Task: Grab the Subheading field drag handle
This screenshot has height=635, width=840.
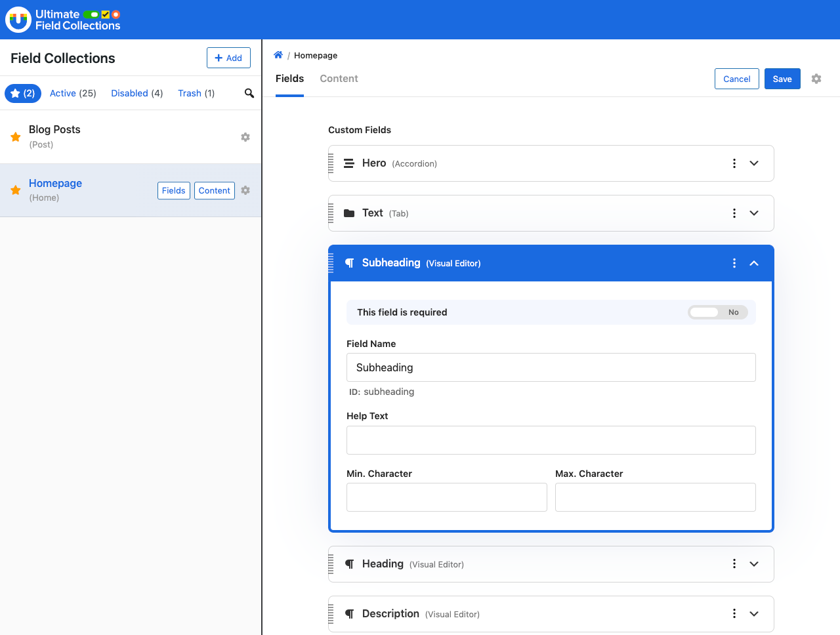Action: [331, 263]
